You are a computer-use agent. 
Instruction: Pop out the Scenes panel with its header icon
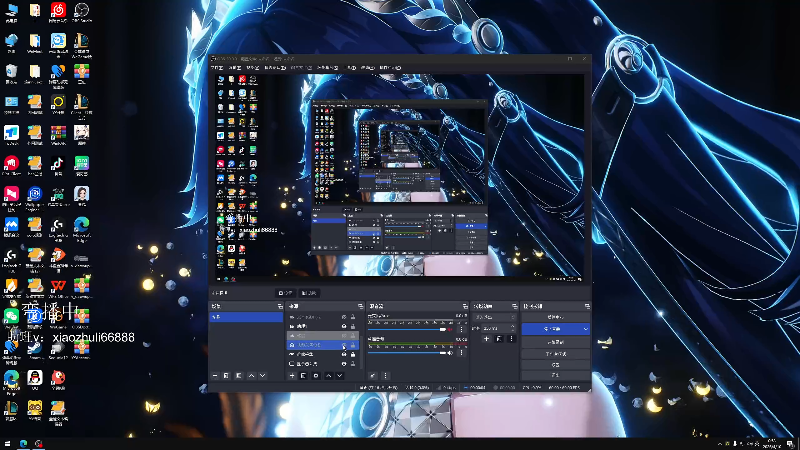coord(280,307)
